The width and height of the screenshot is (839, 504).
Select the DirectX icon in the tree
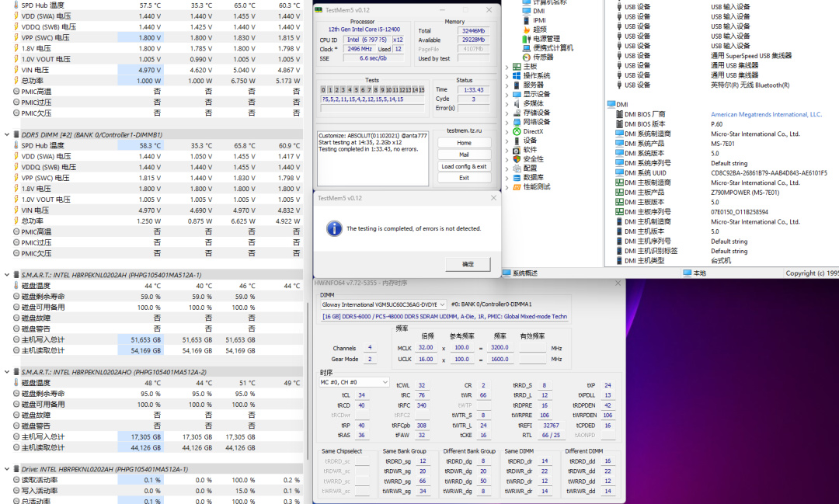click(x=517, y=131)
